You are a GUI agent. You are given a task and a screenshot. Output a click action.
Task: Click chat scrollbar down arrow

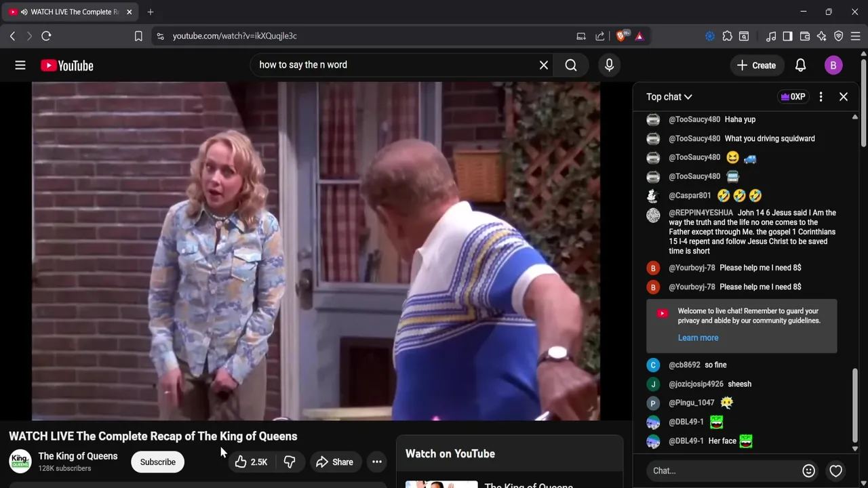(x=854, y=449)
